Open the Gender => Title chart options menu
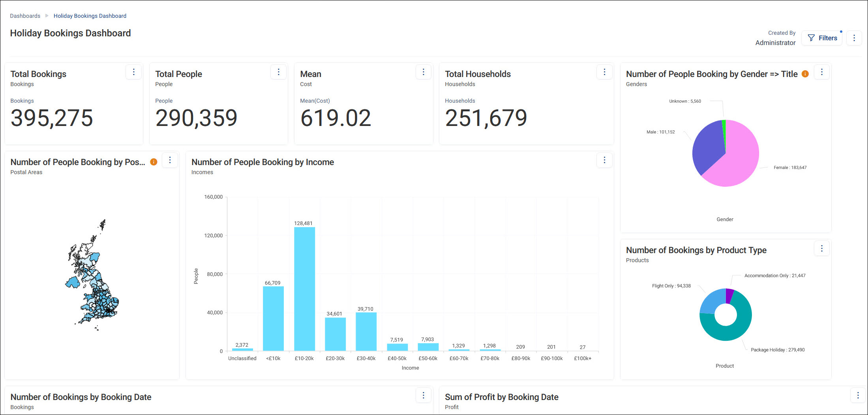868x415 pixels. click(822, 72)
